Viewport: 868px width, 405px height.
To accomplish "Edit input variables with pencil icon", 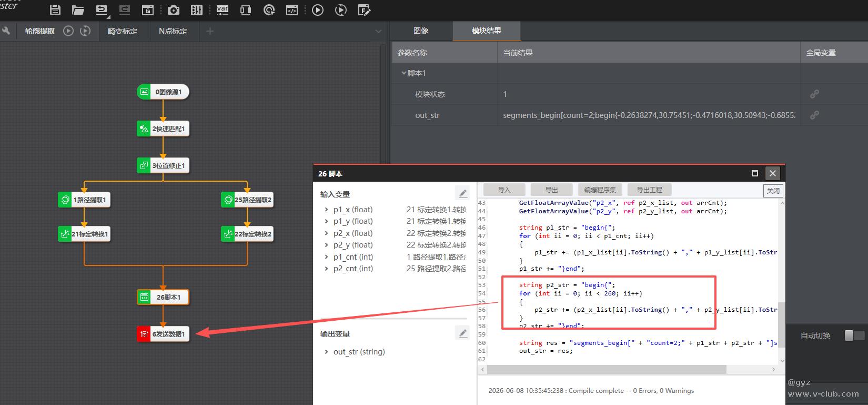I will [462, 193].
